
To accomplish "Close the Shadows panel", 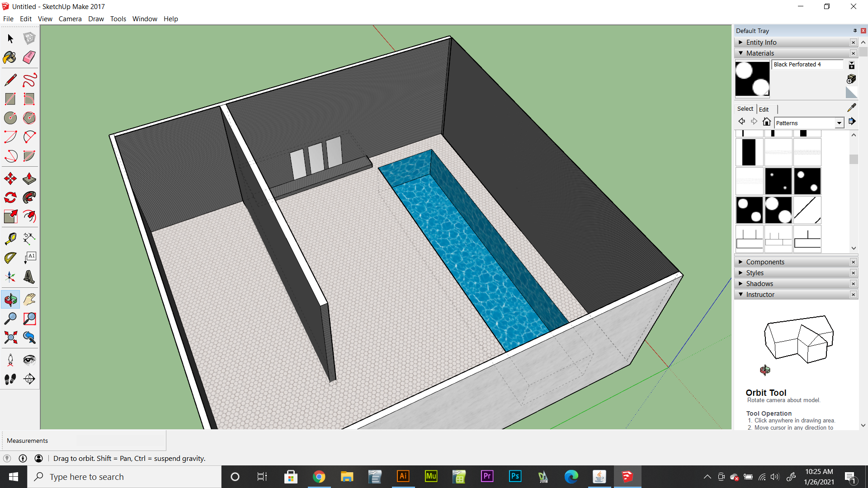I will click(x=853, y=284).
